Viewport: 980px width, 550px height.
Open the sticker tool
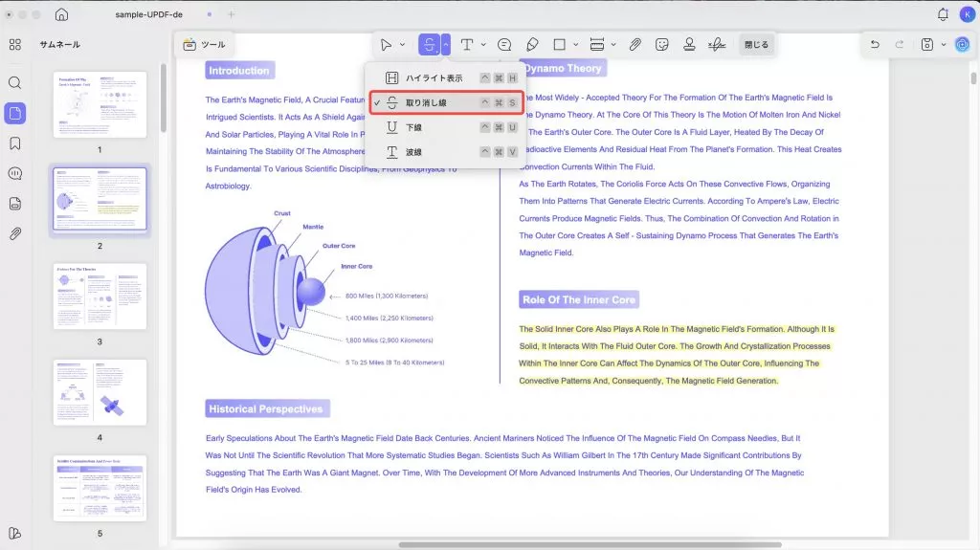click(662, 44)
